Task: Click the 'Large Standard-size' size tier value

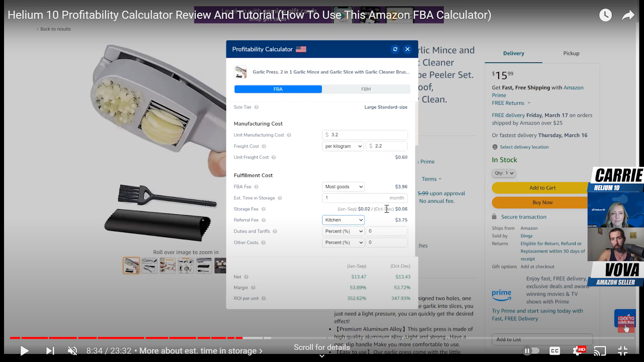Action: (x=386, y=107)
